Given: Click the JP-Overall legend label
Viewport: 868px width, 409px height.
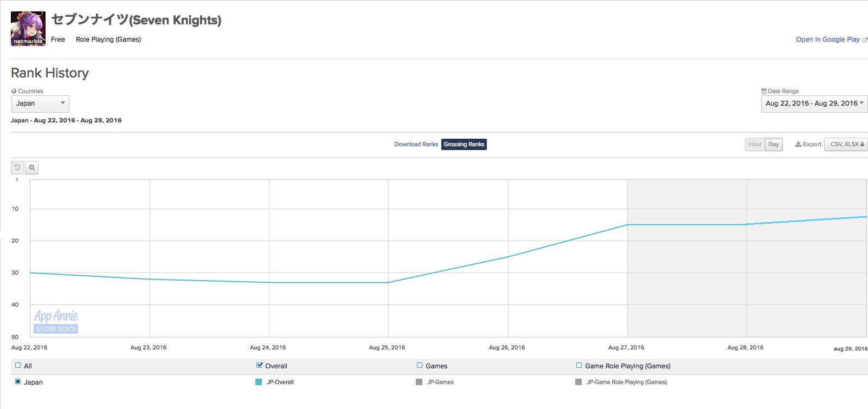Looking at the screenshot, I should coord(280,382).
